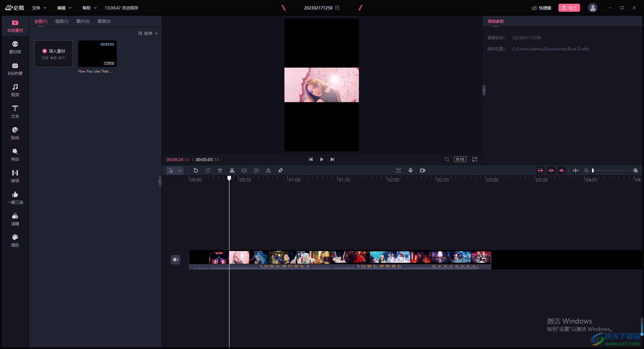Start voice recording with microphone icon
Image resolution: width=644 pixels, height=349 pixels.
pos(411,170)
